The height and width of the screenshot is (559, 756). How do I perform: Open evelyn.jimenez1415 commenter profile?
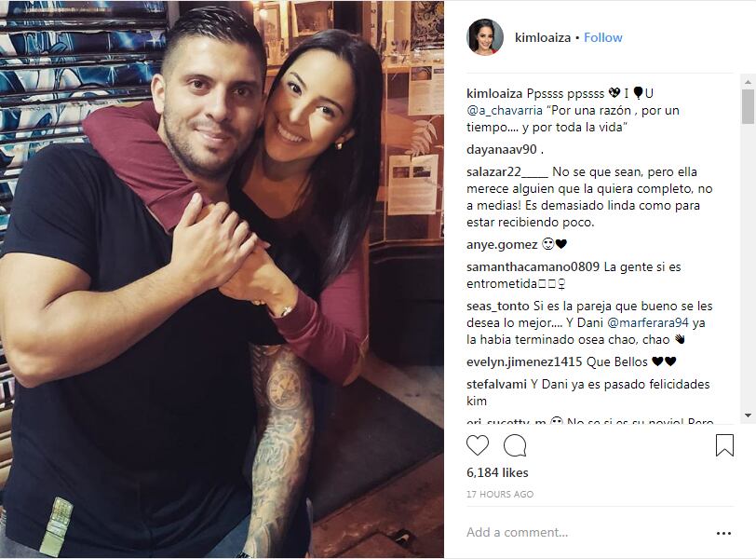pos(524,361)
